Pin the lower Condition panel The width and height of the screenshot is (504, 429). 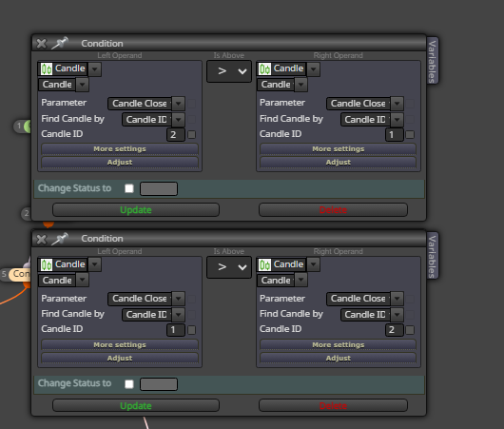pos(60,239)
